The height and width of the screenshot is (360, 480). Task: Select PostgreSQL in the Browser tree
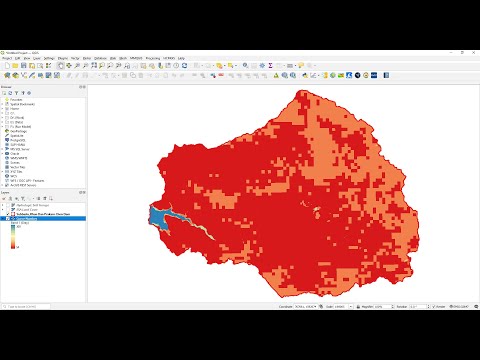click(x=18, y=140)
